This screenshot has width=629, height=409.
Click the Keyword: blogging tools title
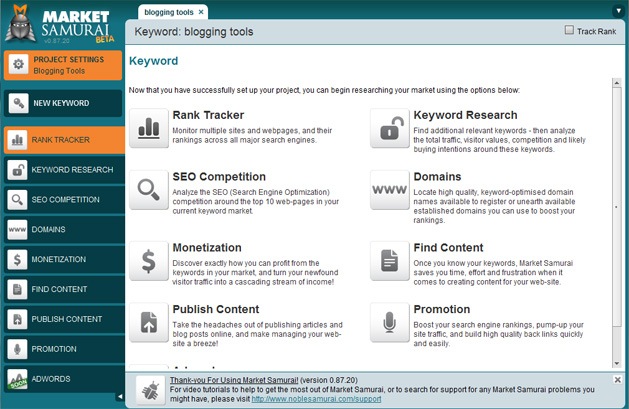pyautogui.click(x=194, y=32)
